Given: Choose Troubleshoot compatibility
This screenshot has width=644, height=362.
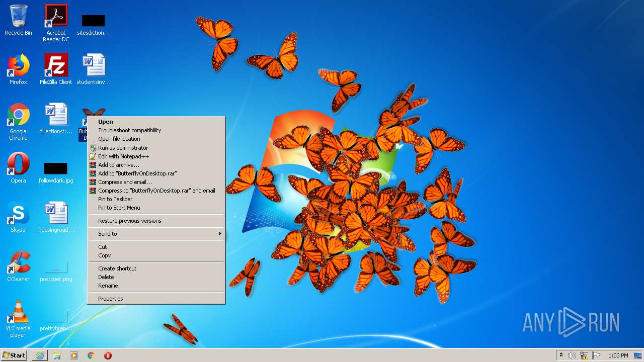Looking at the screenshot, I should click(156, 130).
